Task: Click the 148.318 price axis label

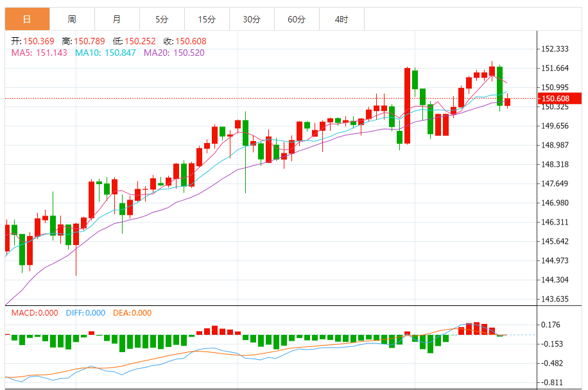Action: click(x=555, y=164)
